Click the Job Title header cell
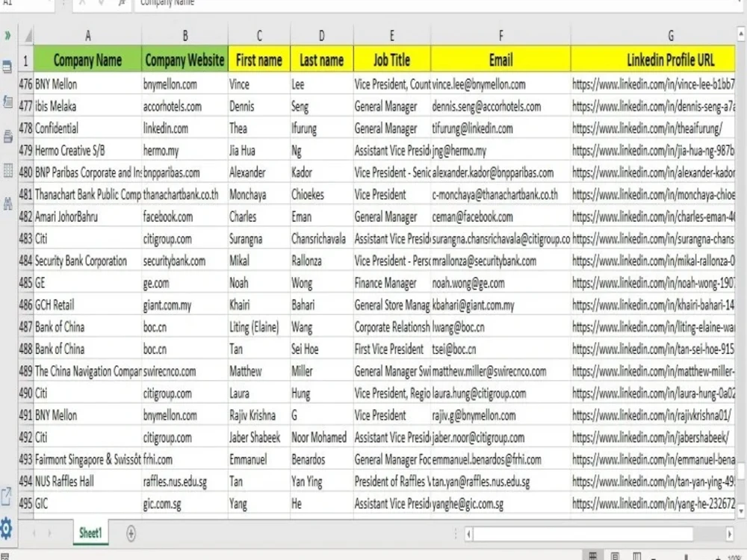Viewport: 747px width, 560px height. (391, 60)
